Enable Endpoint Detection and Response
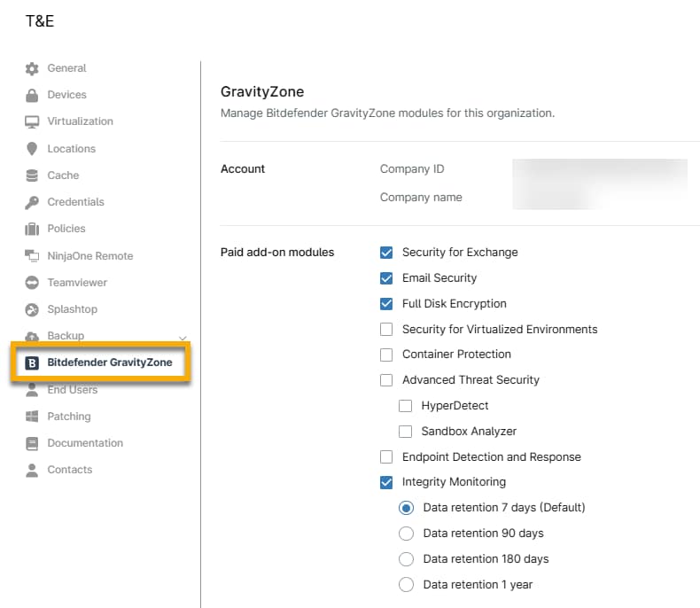Image resolution: width=700 pixels, height=608 pixels. point(386,457)
